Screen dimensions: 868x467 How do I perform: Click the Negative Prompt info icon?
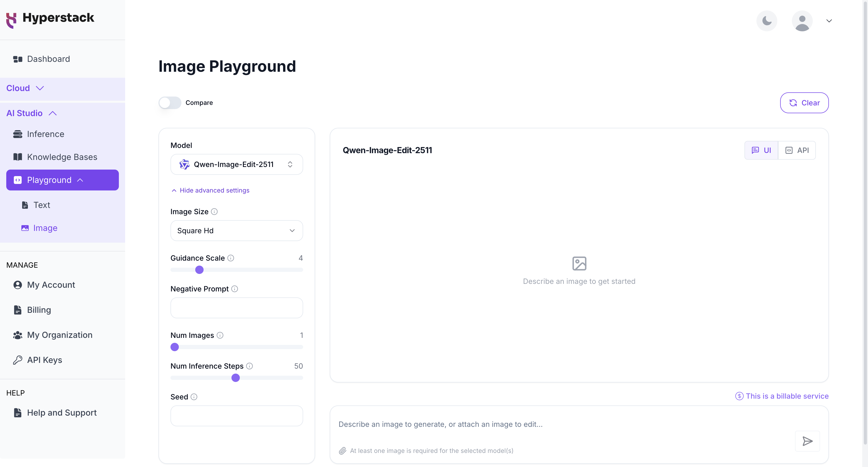pos(235,289)
